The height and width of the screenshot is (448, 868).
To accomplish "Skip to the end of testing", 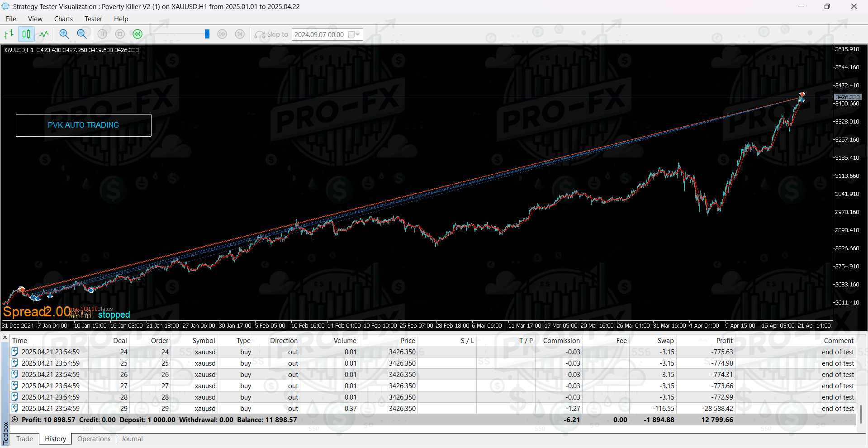I will [240, 34].
